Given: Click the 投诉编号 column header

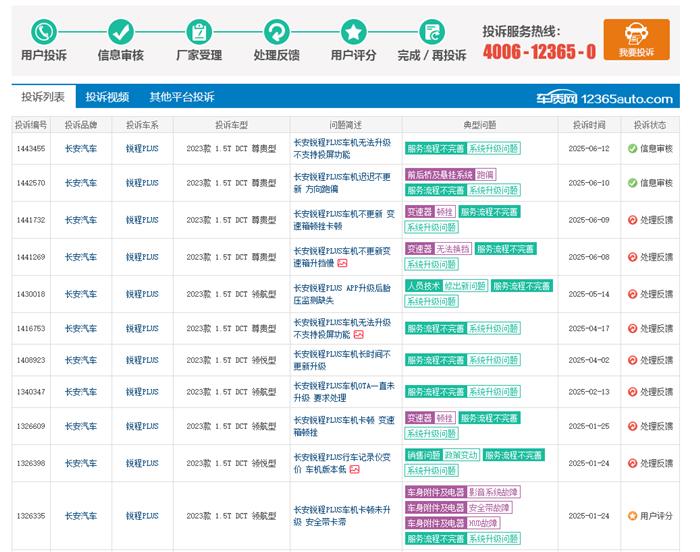Looking at the screenshot, I should coord(31,125).
